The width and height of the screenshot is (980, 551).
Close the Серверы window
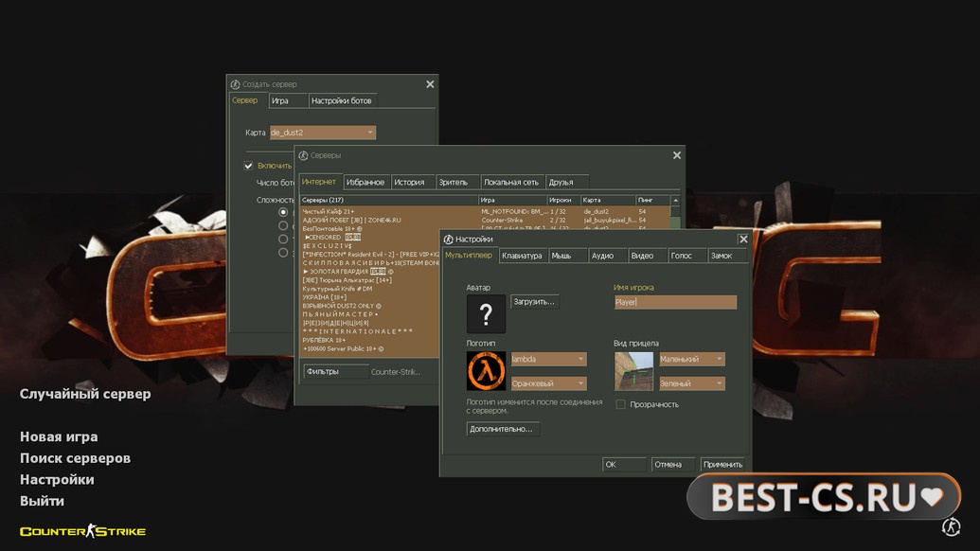click(x=677, y=155)
